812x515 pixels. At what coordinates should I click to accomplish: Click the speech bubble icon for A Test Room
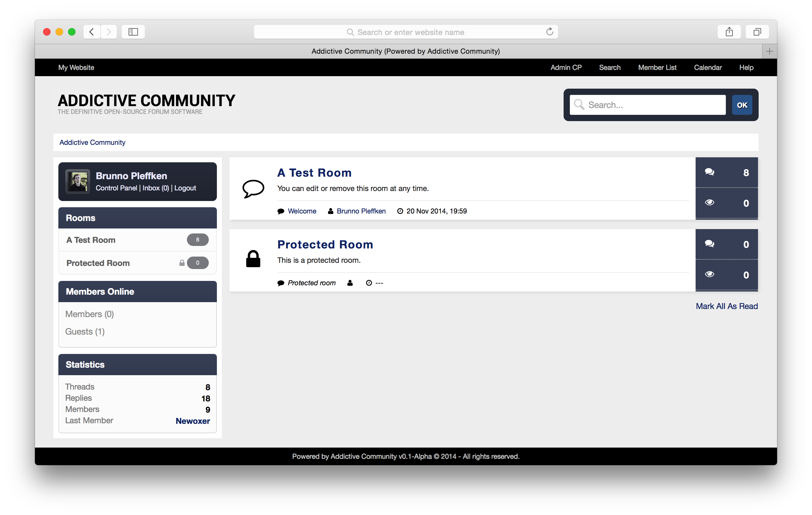(253, 189)
